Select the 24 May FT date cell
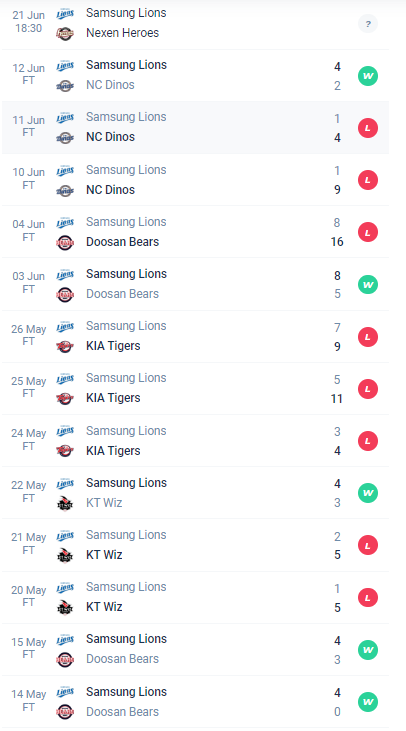The image size is (406, 731). (x=28, y=440)
